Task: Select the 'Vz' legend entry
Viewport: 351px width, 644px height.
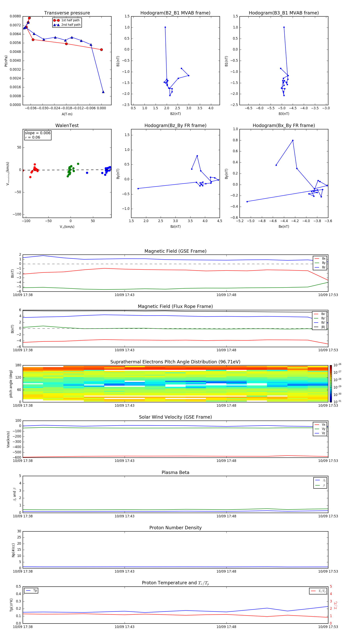Action: tap(320, 433)
